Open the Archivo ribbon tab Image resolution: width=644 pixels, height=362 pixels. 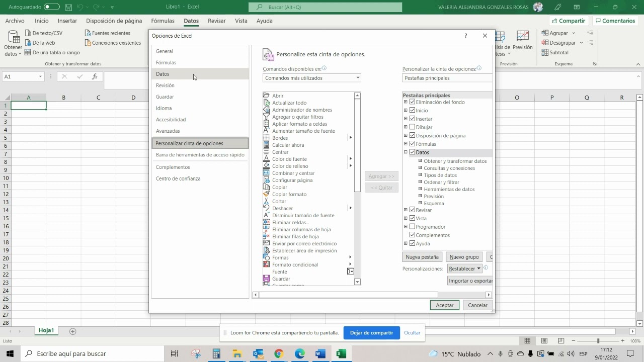[15, 21]
